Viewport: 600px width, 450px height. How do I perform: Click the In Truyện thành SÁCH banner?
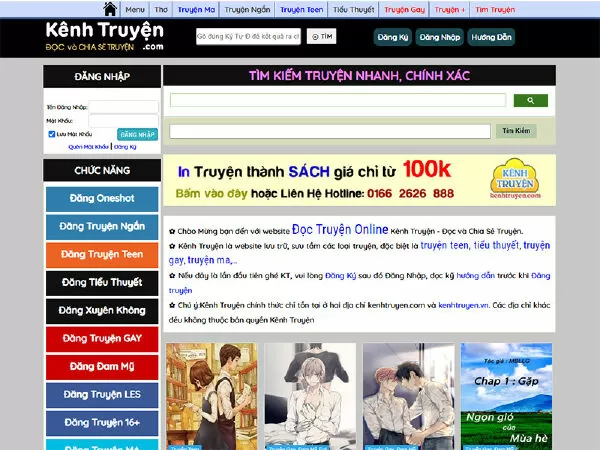(359, 180)
